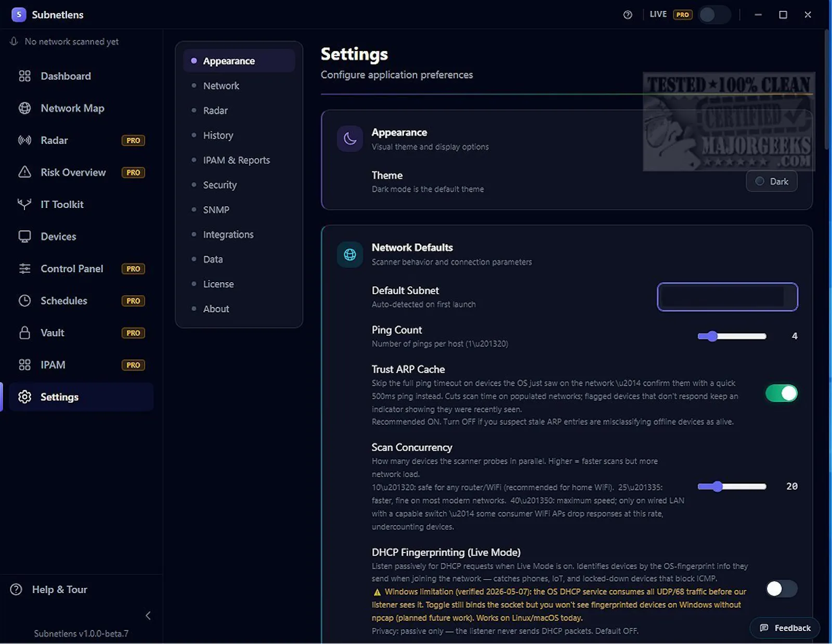
Task: Open the Integrations settings section
Action: (x=239, y=234)
